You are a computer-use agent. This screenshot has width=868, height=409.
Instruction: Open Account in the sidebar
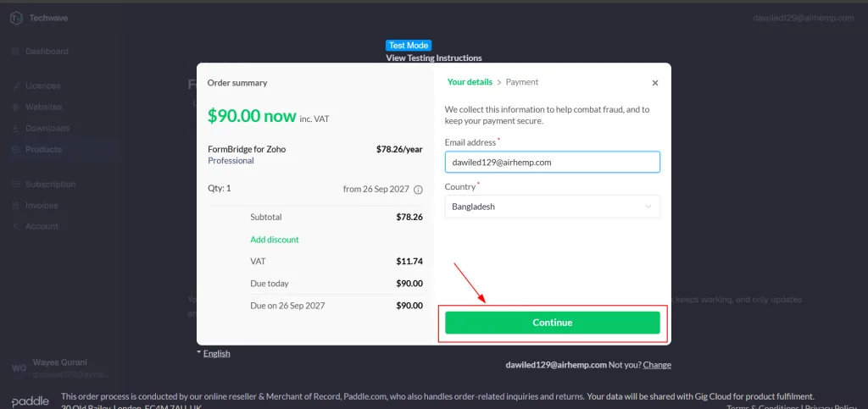[42, 226]
